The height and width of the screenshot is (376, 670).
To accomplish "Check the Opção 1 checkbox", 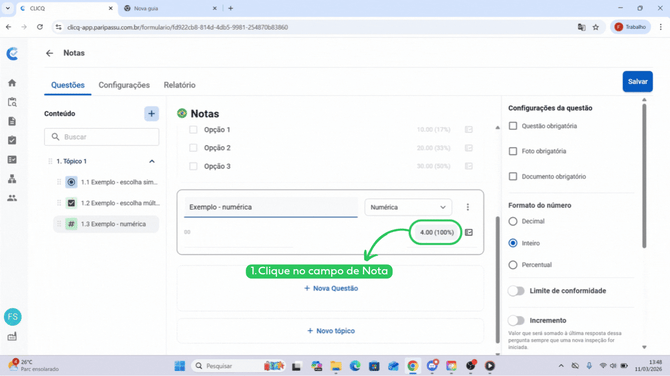I will tap(193, 129).
